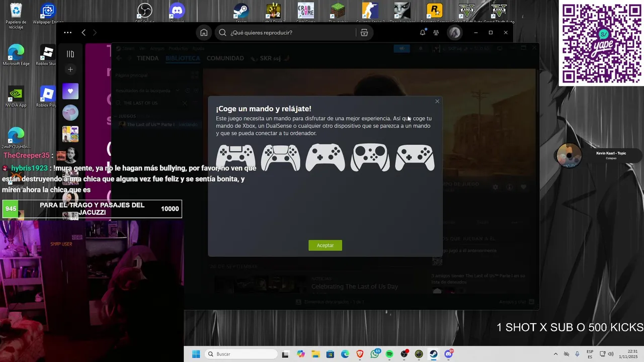The height and width of the screenshot is (362, 644).
Task: Go forward in Spotify navigation
Action: click(x=95, y=33)
